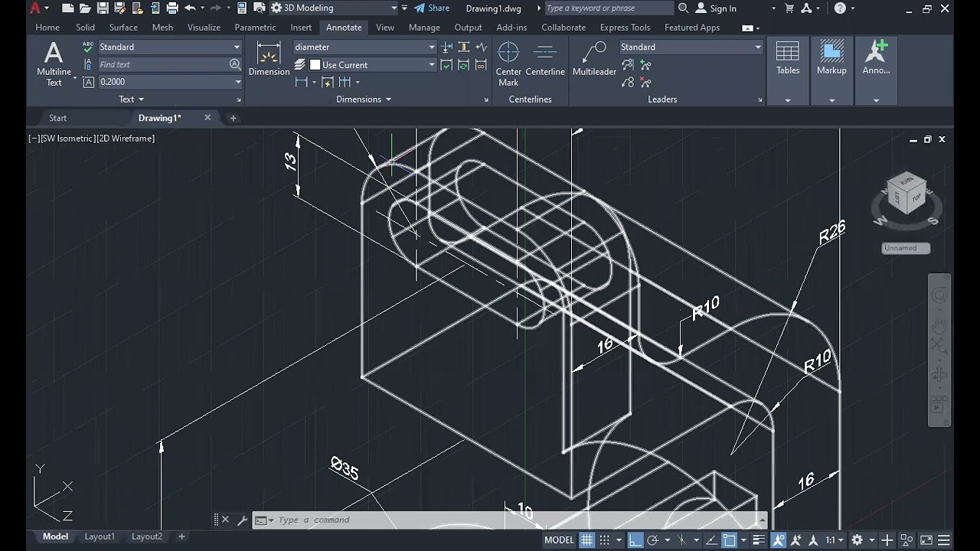Click the Find text search icon
The height and width of the screenshot is (551, 980).
[x=235, y=64]
